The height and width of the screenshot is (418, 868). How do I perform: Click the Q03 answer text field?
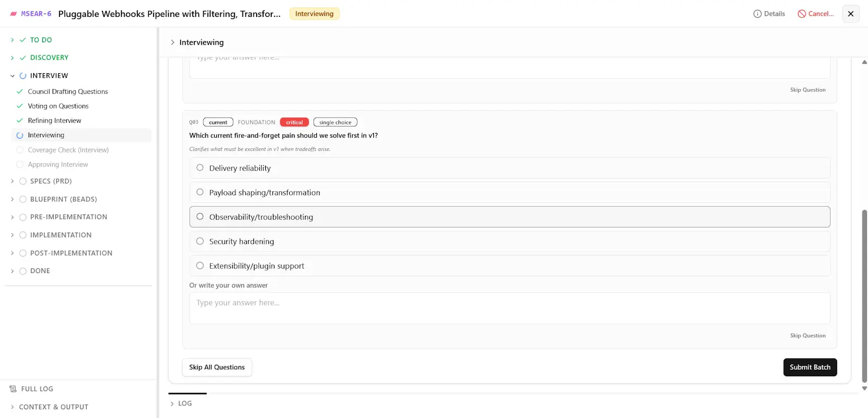click(509, 308)
